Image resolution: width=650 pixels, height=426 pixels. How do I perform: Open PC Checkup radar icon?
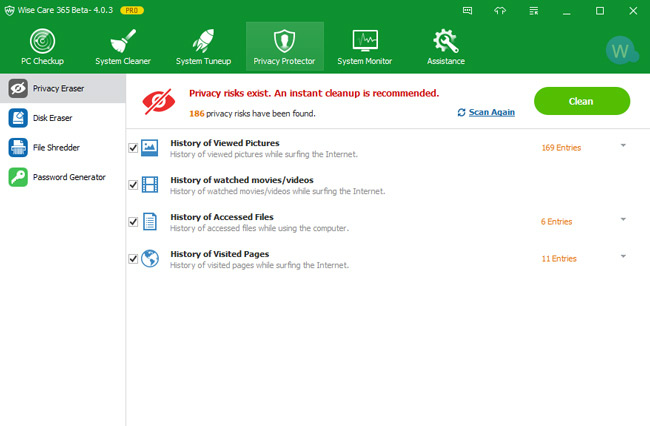coord(42,41)
